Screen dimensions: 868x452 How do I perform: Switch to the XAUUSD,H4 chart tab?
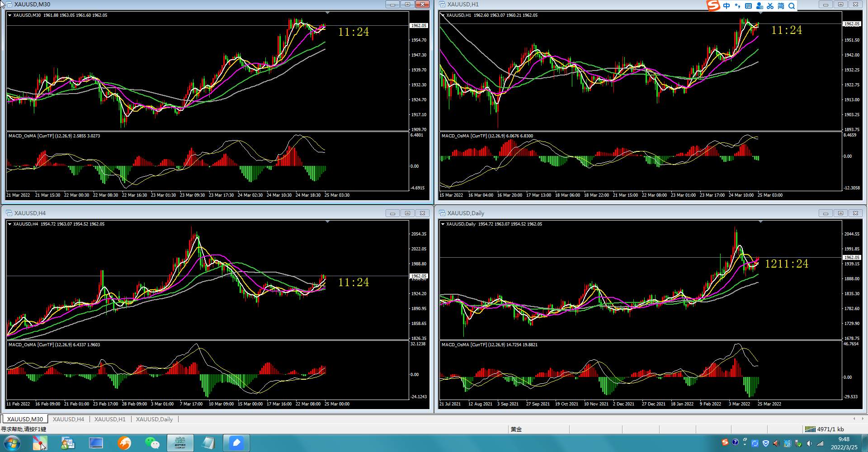pyautogui.click(x=68, y=419)
